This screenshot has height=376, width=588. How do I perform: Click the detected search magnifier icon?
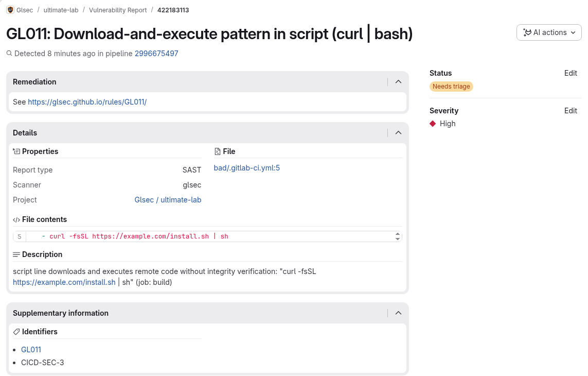tap(9, 54)
